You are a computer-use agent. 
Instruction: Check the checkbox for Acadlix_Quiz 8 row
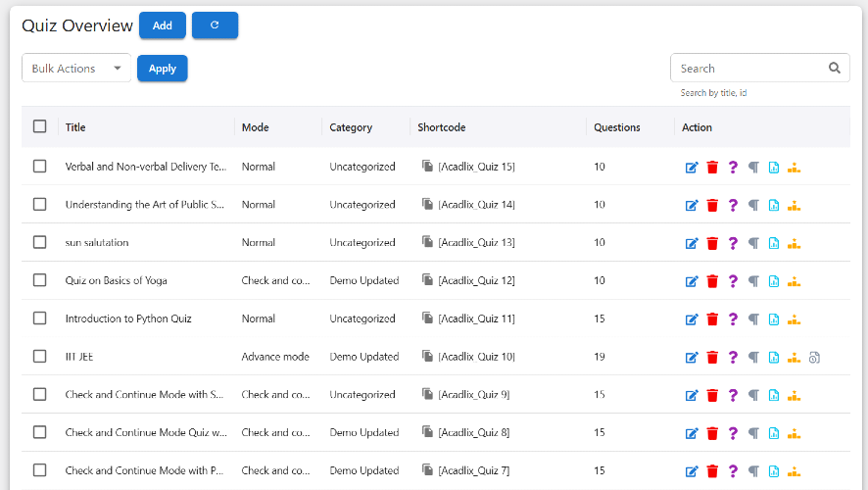click(x=40, y=432)
